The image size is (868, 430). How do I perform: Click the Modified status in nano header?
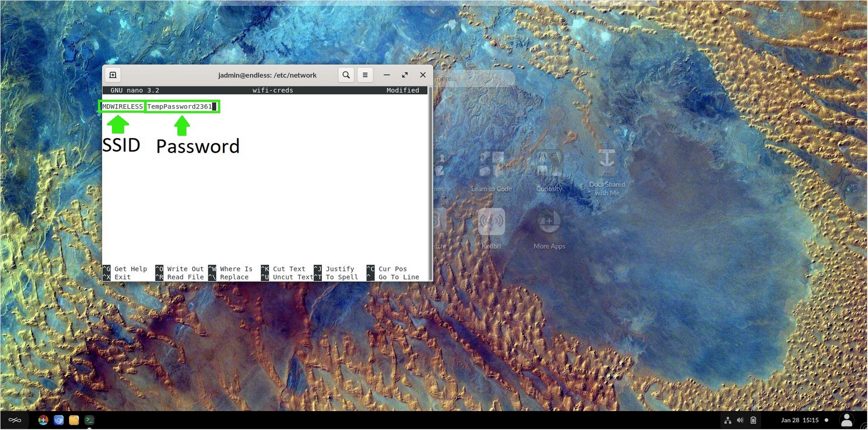point(403,90)
